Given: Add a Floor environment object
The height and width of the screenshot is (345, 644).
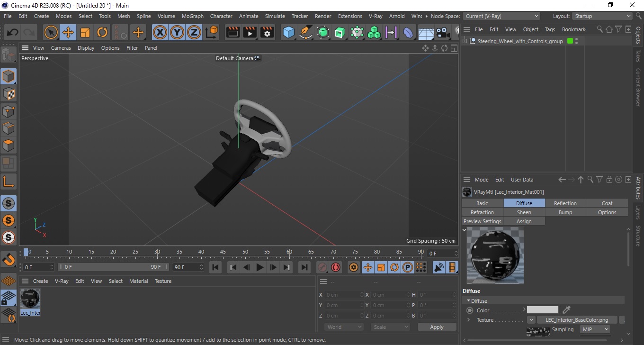Looking at the screenshot, I should point(426,33).
